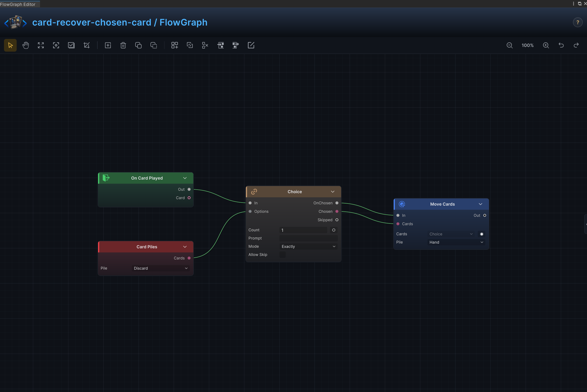Click the On Card Played Out port
Screen dimensions: 587x392
tap(189, 190)
